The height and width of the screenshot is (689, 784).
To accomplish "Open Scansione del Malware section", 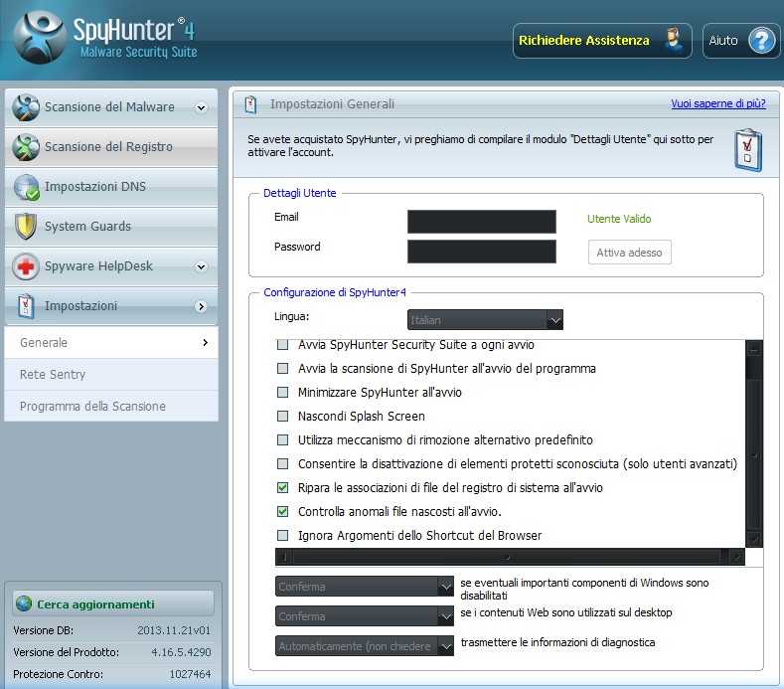I will point(111,107).
